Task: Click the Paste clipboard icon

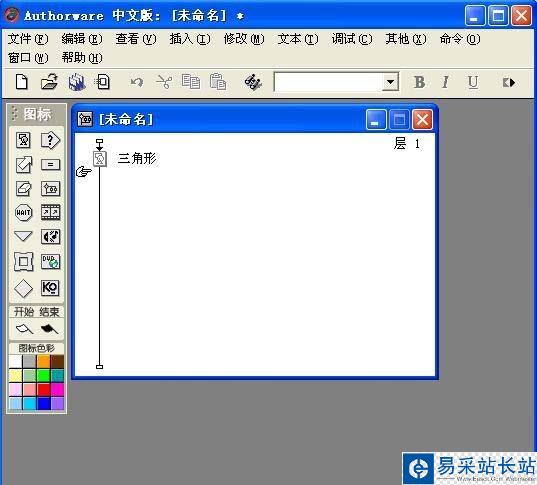Action: tap(218, 82)
